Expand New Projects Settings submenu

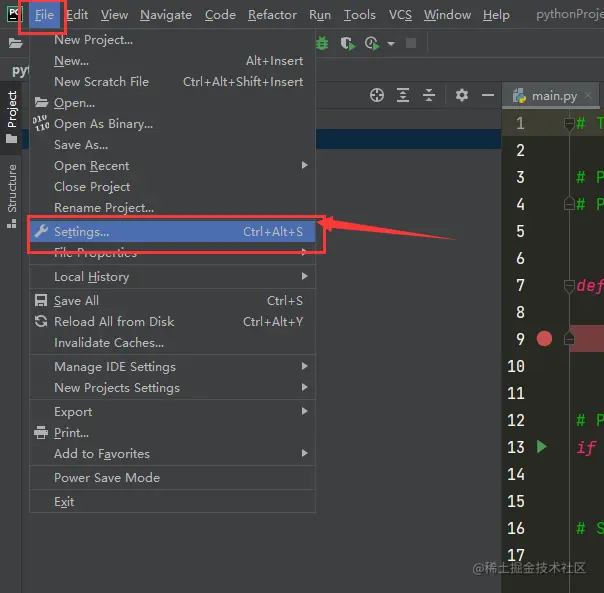pos(173,388)
